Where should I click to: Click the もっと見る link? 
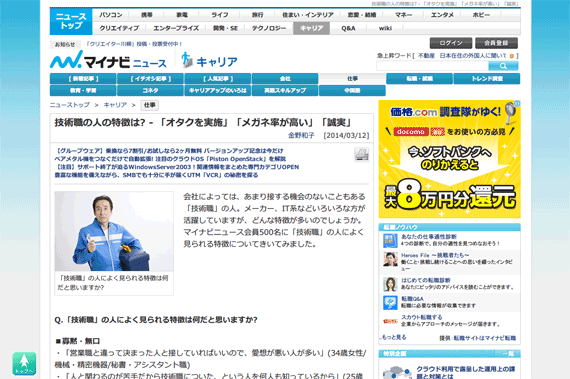(x=394, y=338)
